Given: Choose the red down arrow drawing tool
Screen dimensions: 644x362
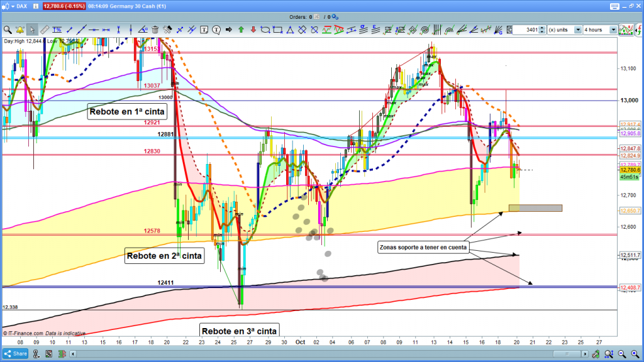Looking at the screenshot, I should (252, 30).
